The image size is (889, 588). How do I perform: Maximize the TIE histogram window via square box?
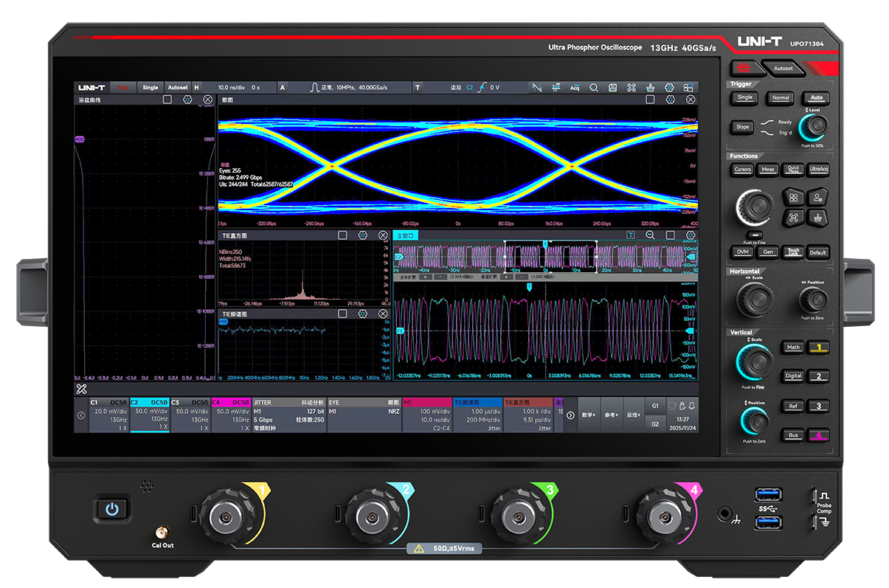click(342, 235)
